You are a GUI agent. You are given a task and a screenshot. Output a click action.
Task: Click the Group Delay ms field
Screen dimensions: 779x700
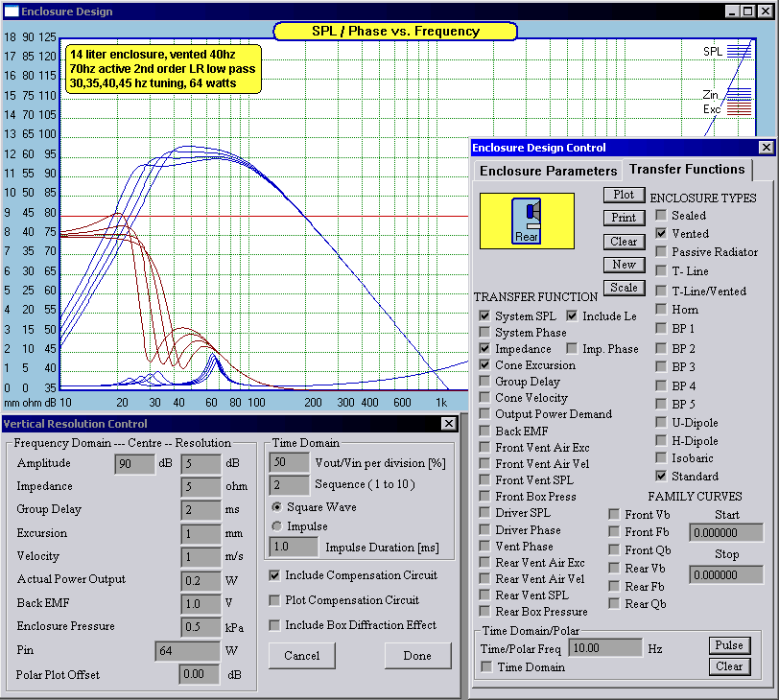201,510
